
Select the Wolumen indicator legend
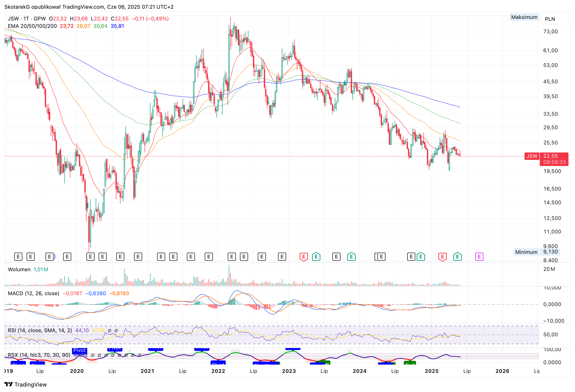click(x=19, y=269)
